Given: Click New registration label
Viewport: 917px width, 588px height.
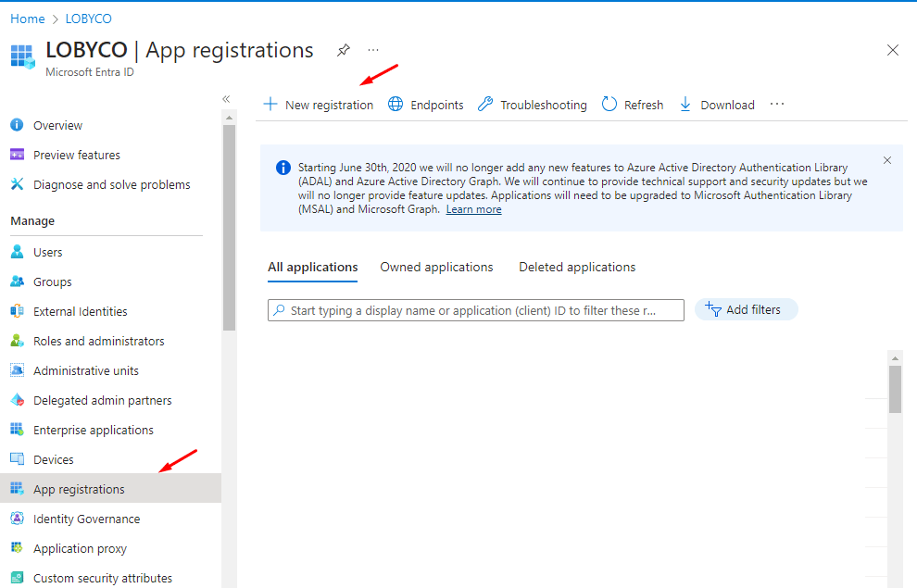Looking at the screenshot, I should pyautogui.click(x=329, y=106).
